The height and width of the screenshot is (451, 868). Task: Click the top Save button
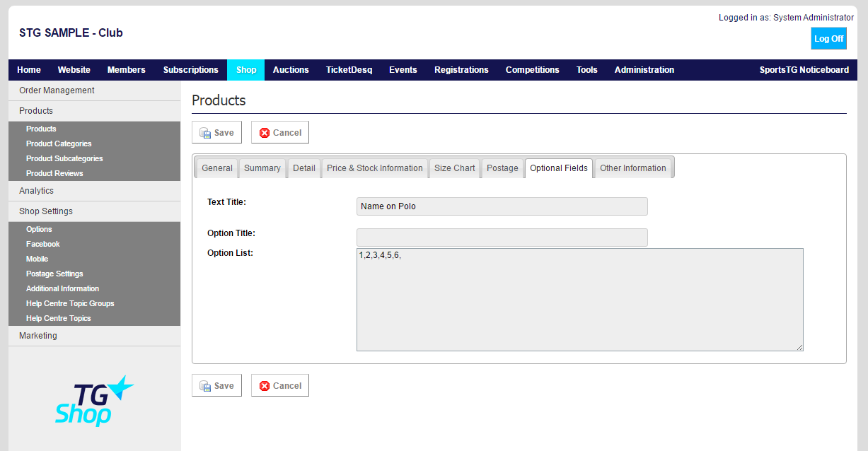216,132
